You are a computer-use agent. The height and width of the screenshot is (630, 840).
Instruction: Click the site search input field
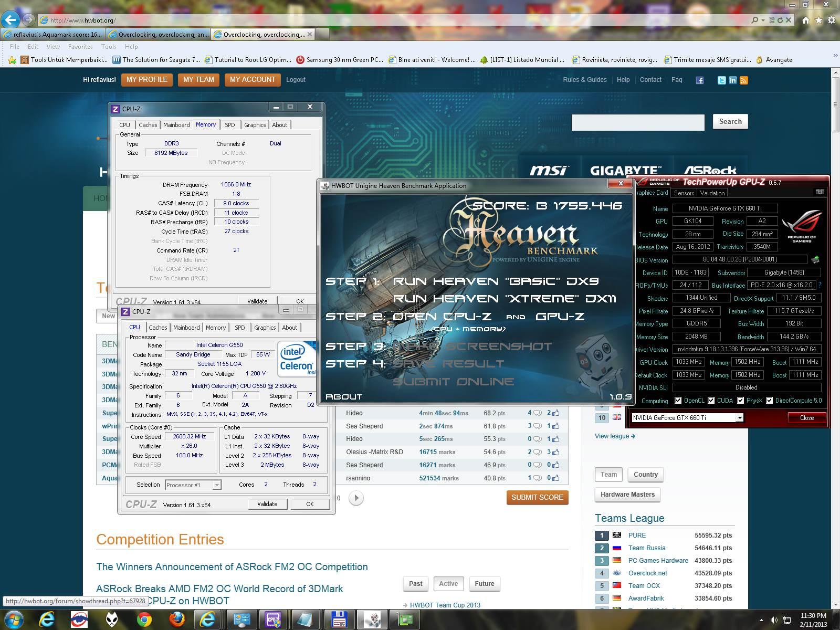tap(638, 123)
